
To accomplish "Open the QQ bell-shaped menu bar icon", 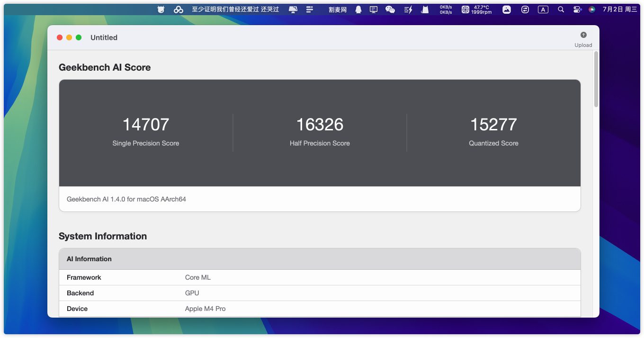I will point(358,9).
